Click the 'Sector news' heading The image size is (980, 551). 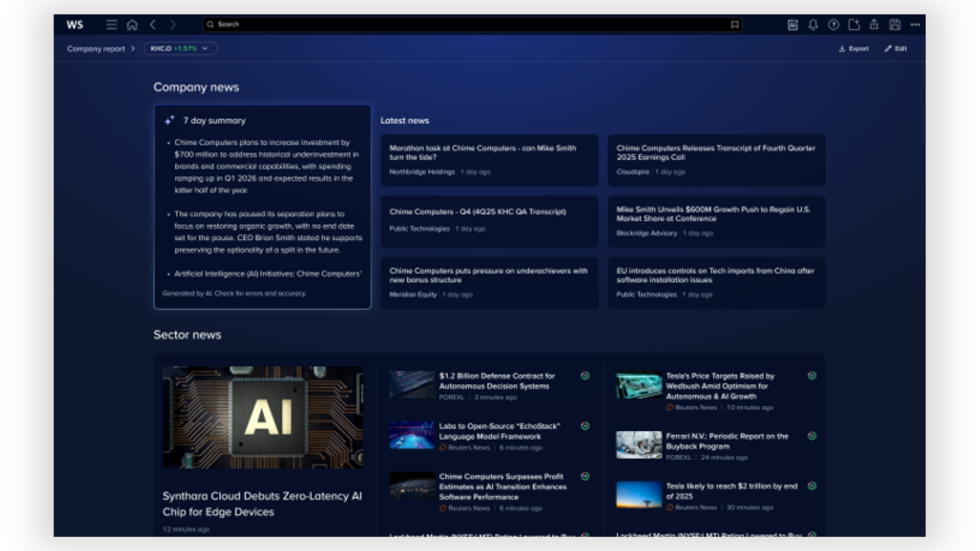tap(187, 334)
